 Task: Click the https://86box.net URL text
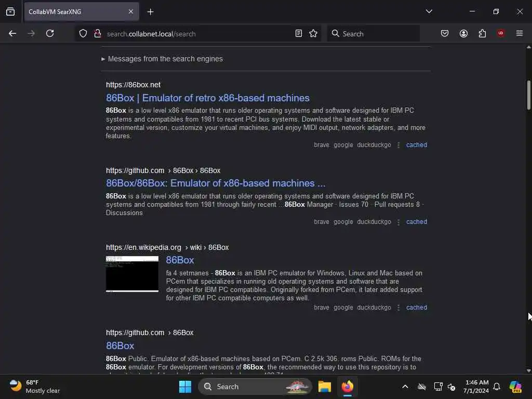point(134,85)
